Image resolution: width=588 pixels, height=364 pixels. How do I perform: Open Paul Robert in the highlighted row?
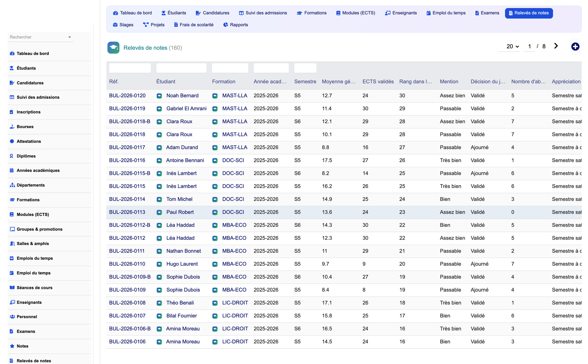point(180,212)
